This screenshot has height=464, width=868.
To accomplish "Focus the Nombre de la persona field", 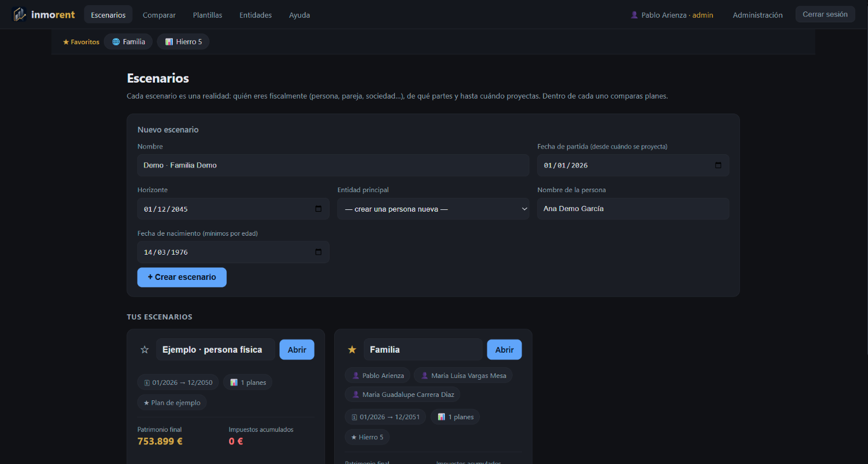I will 633,209.
